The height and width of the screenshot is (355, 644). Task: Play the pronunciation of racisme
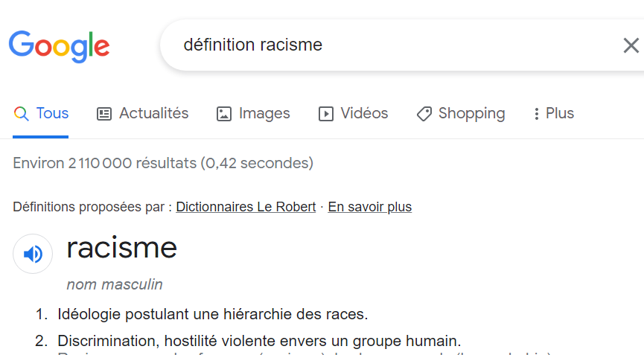(x=33, y=254)
